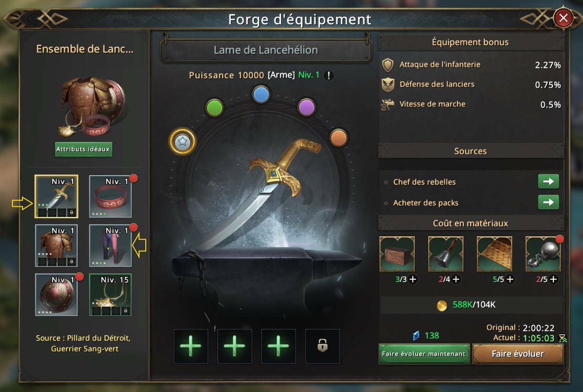Click the Attributs idéaux button
583x392 pixels.
click(x=83, y=149)
